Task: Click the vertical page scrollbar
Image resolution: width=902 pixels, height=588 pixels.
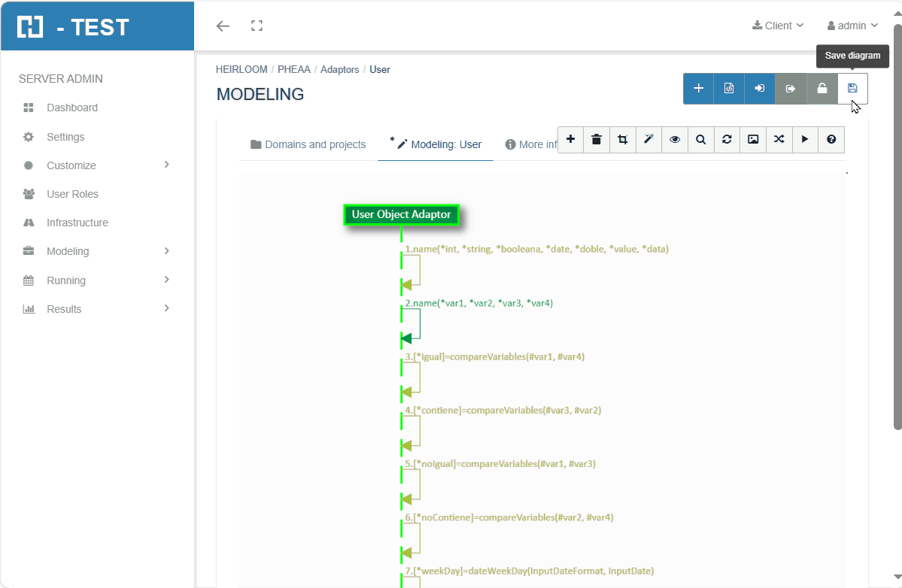Action: point(897,226)
